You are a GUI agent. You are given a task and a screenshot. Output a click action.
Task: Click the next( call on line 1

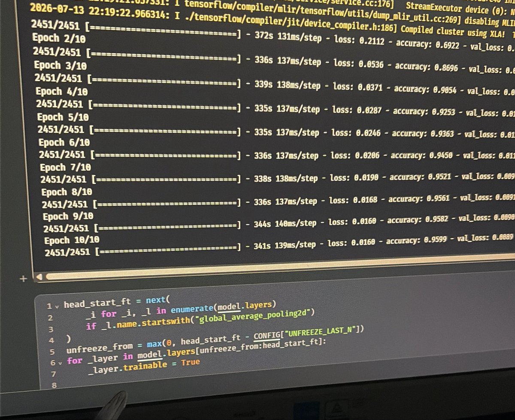pos(158,300)
